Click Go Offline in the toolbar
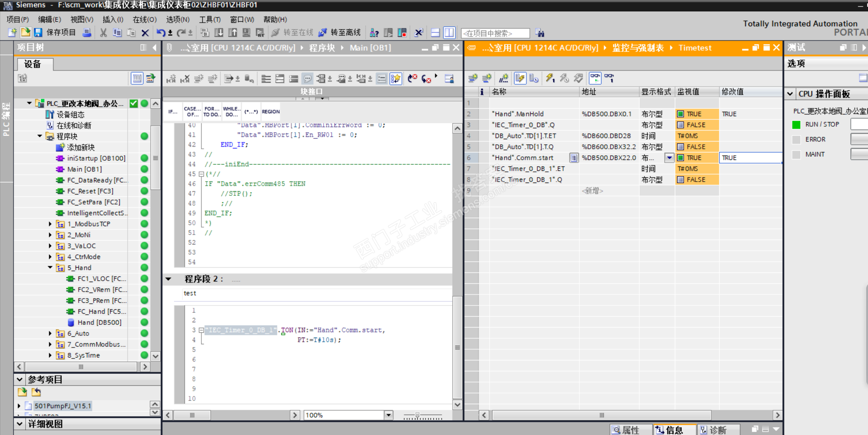Screen dimensions: 868x435 (340, 33)
